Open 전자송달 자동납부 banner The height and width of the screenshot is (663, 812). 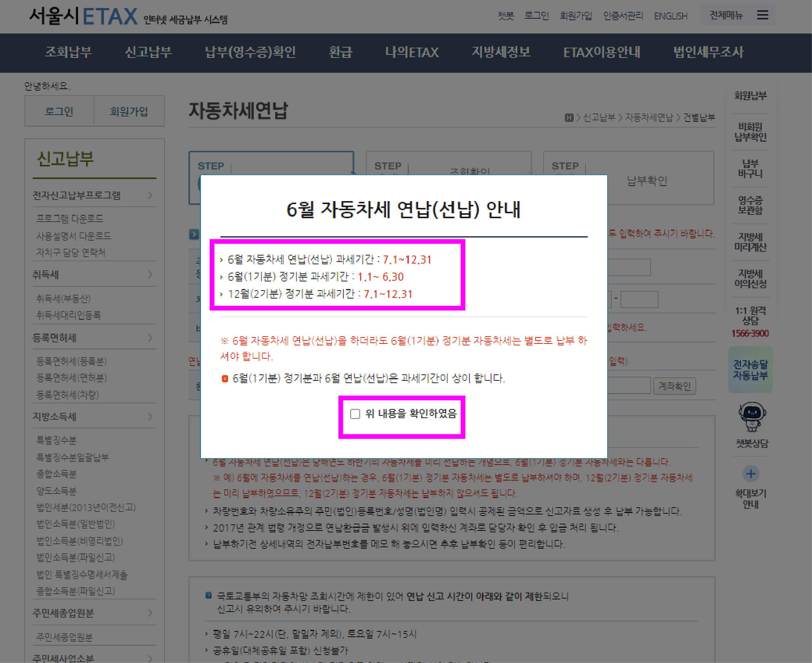point(750,370)
